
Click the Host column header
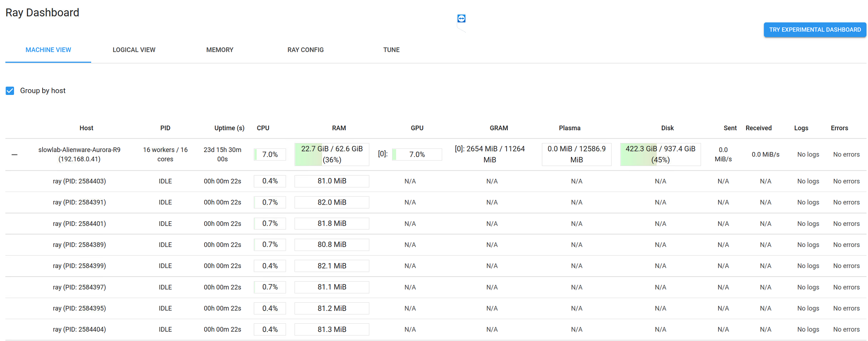tap(86, 128)
